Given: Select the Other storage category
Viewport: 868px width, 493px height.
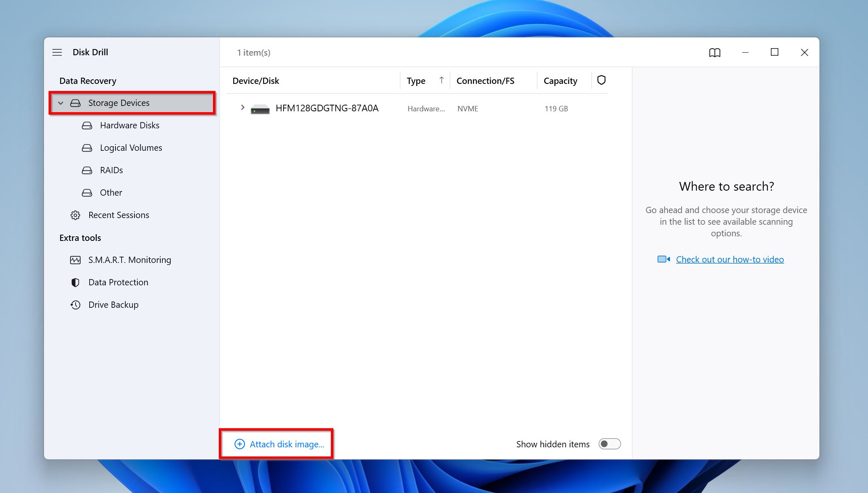Looking at the screenshot, I should [x=111, y=192].
